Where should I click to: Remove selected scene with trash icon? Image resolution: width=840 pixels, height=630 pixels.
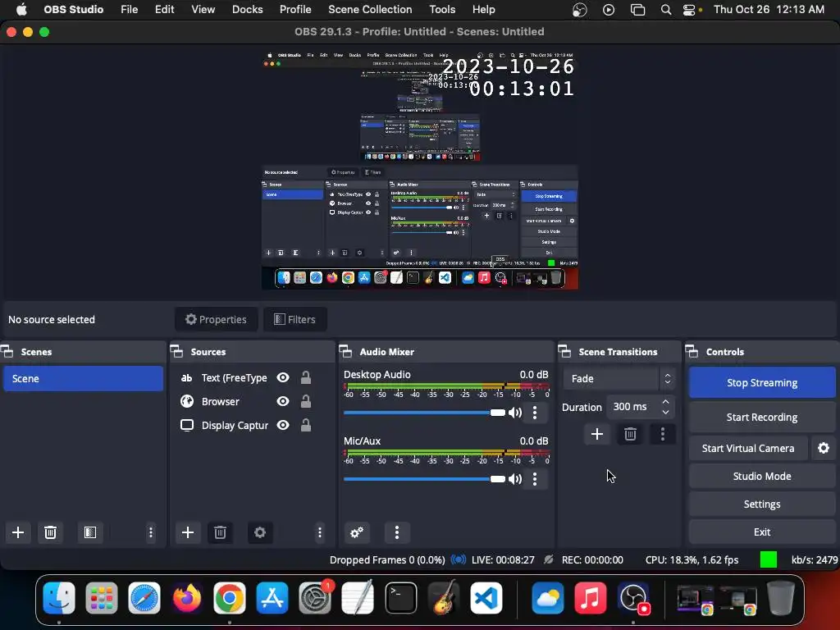click(50, 532)
